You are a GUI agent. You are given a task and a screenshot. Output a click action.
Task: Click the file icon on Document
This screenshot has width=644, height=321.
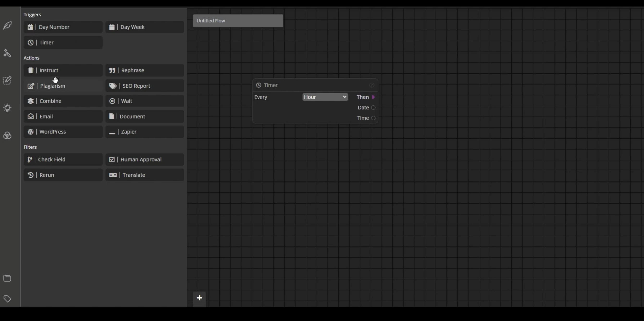coord(111,116)
